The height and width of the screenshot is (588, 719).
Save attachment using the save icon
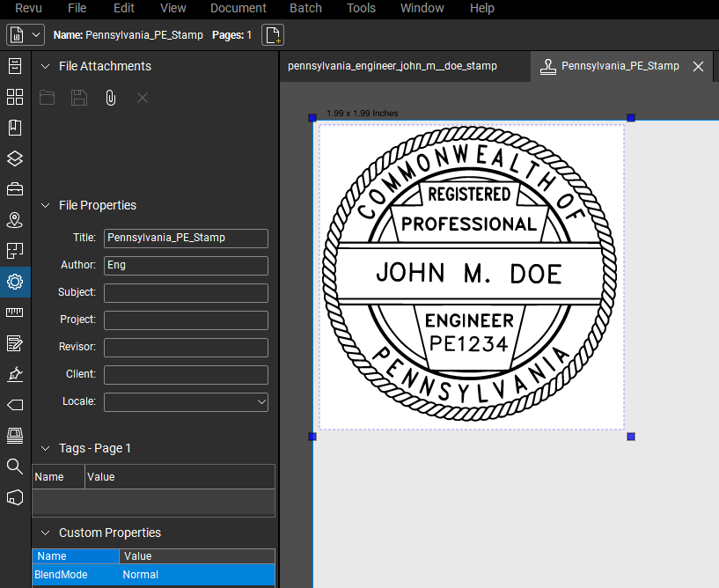tap(78, 98)
